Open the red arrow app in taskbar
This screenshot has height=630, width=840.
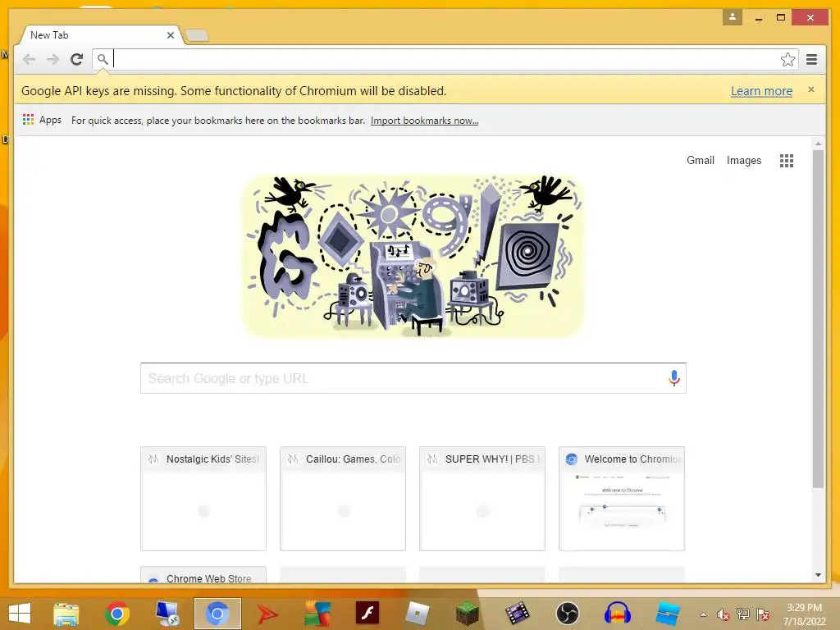267,614
